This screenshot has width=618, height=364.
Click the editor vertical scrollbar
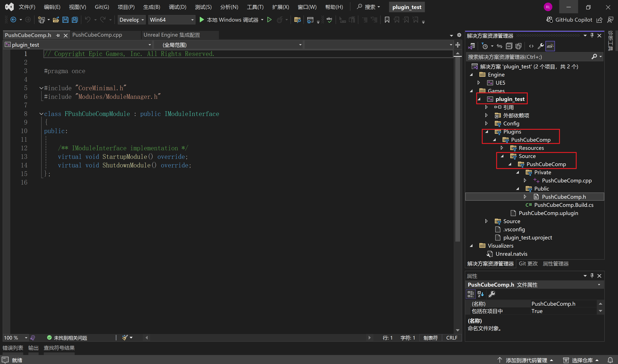pyautogui.click(x=457, y=147)
